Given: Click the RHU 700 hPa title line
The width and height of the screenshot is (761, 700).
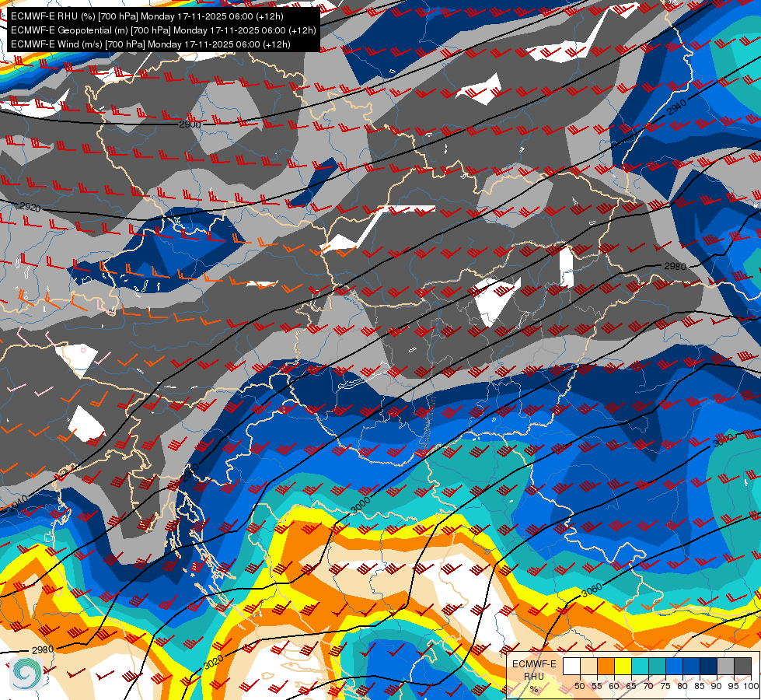Looking at the screenshot, I should click(147, 16).
